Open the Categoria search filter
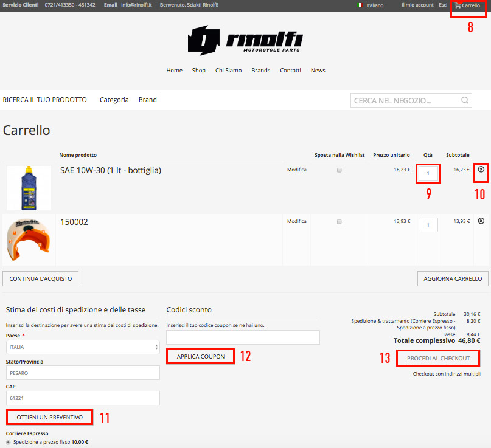Viewport: 491px width, 448px height. pyautogui.click(x=114, y=100)
